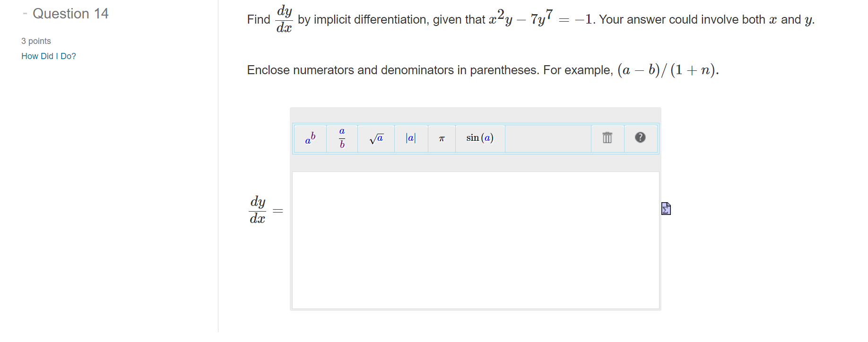Insert a fraction with the a/b tool
Viewport: 868px width, 342px height.
tap(341, 138)
